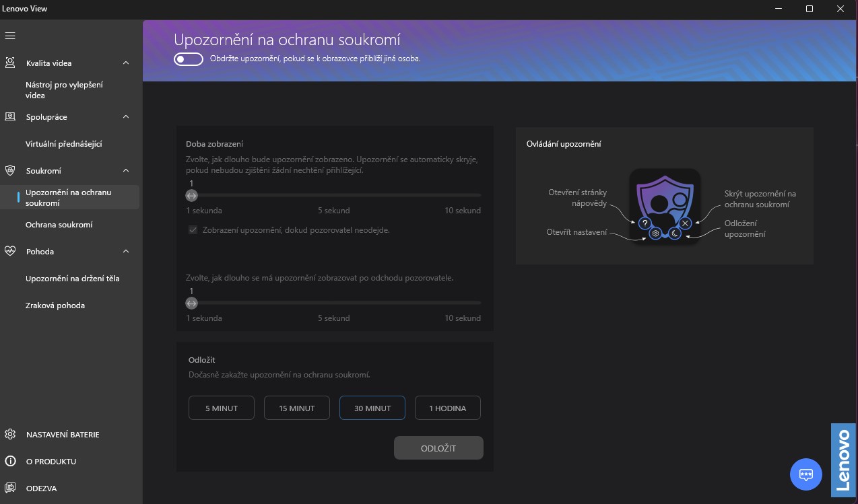Collapse the Spolupráce section chevron
This screenshot has height=504, width=858.
point(126,116)
